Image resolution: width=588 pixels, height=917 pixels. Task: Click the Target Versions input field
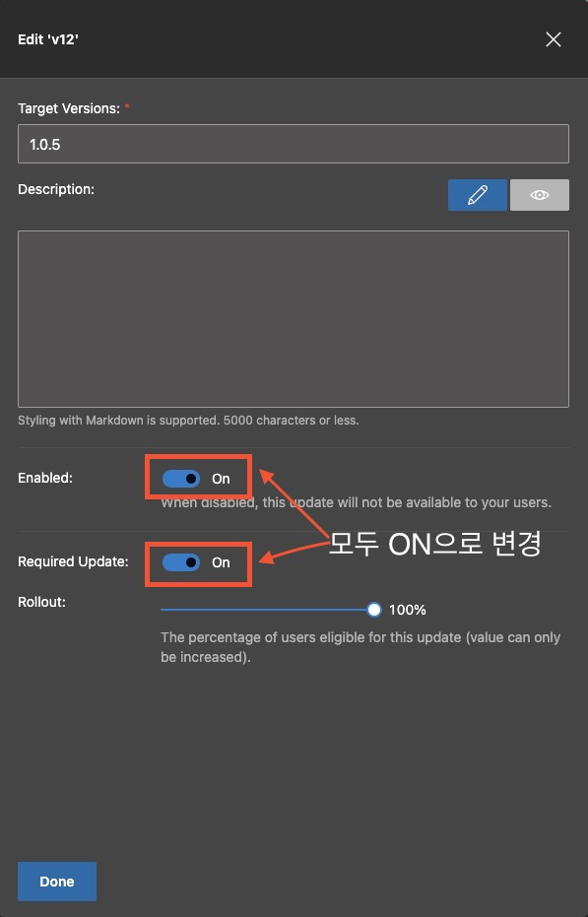click(x=294, y=144)
